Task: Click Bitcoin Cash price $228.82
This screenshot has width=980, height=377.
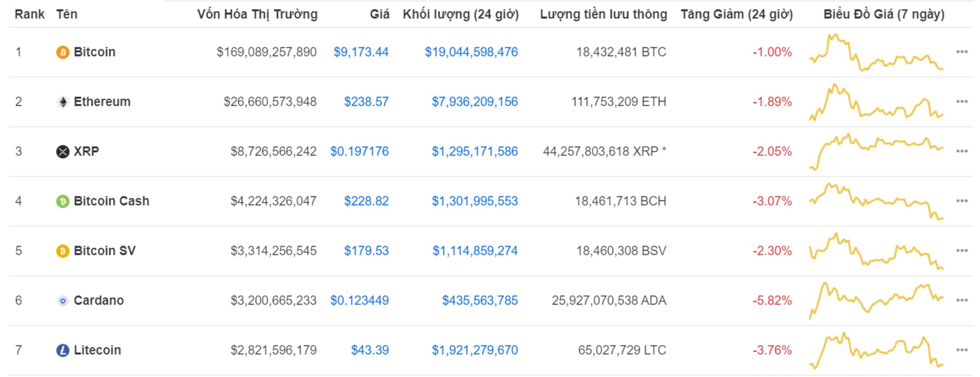Action: [366, 202]
